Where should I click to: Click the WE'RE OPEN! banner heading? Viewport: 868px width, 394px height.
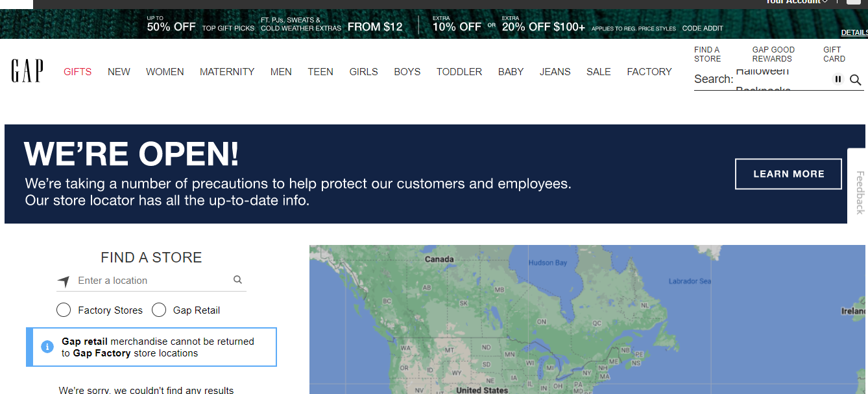tap(132, 154)
